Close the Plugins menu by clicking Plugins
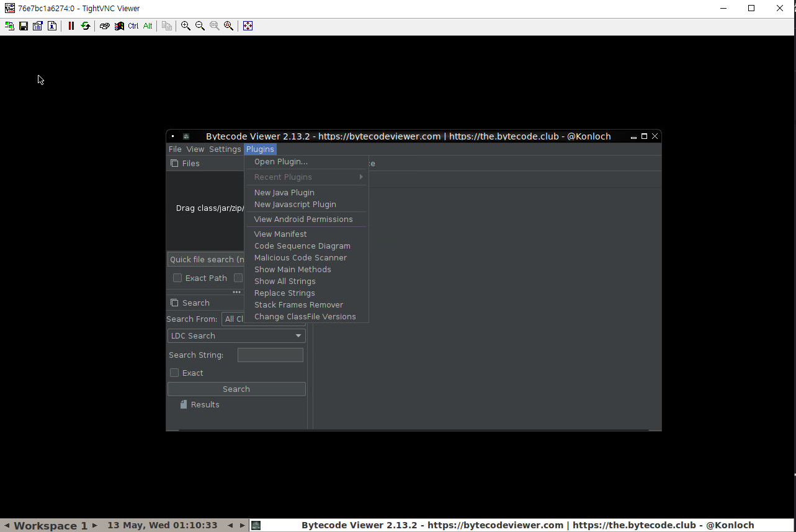 [x=260, y=149]
